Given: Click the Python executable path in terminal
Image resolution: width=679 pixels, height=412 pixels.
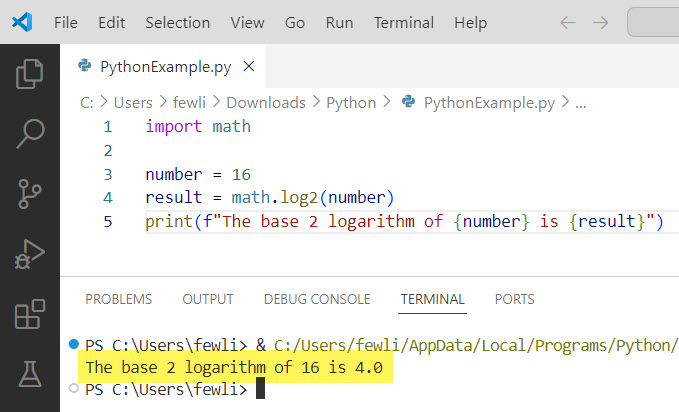Looking at the screenshot, I should pos(476,345).
